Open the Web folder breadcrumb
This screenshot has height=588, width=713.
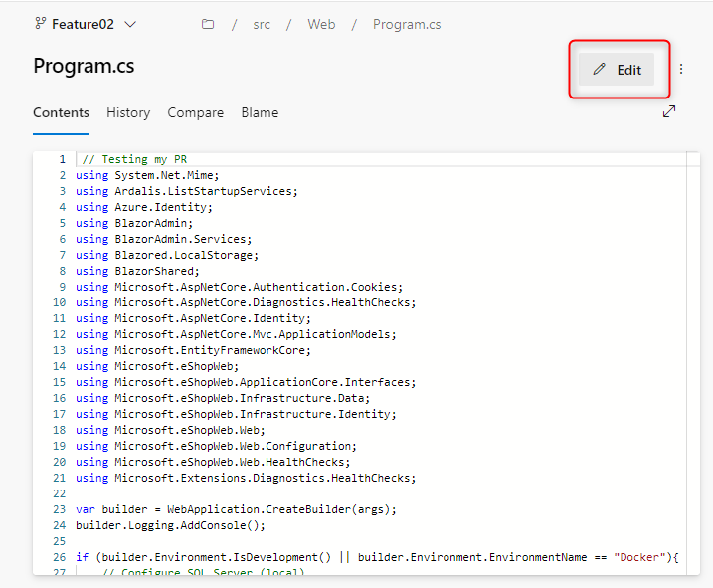click(x=321, y=24)
